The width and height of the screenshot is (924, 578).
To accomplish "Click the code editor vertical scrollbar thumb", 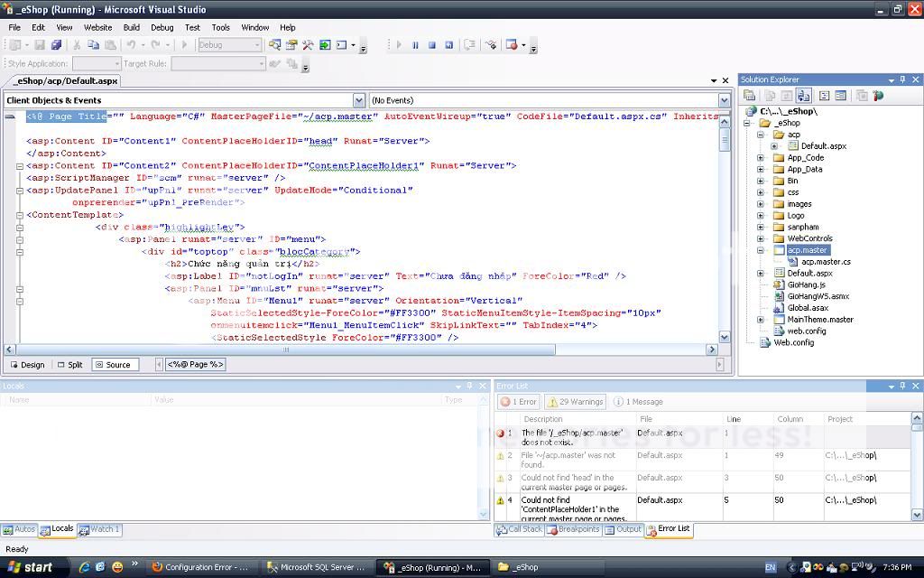I will (x=725, y=140).
